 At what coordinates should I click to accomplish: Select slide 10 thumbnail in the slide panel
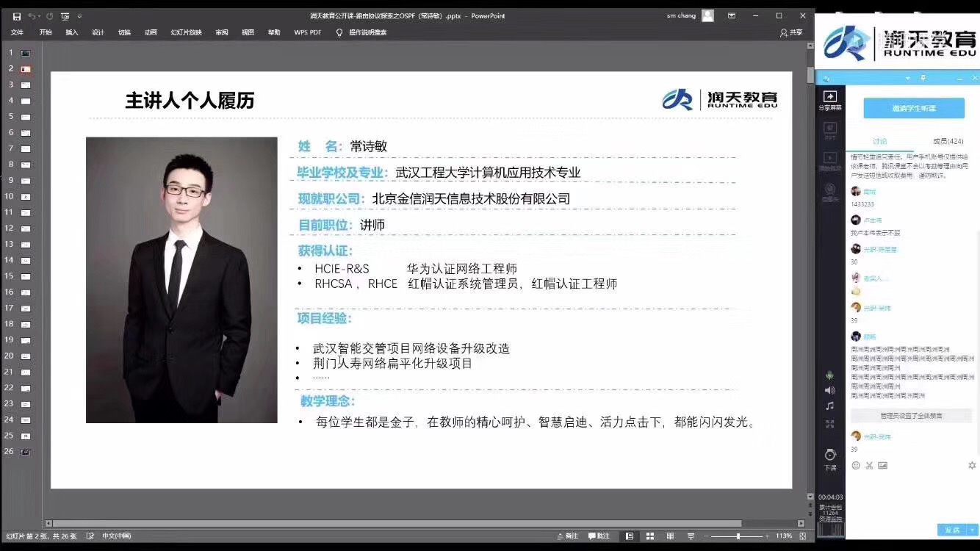[x=25, y=197]
